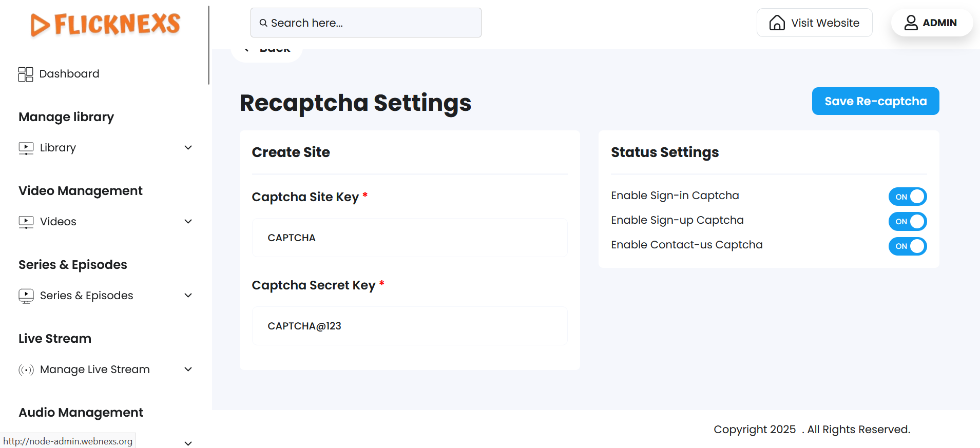Turn off Enable Contact-us Captcha
This screenshot has height=448, width=980.
tap(907, 246)
